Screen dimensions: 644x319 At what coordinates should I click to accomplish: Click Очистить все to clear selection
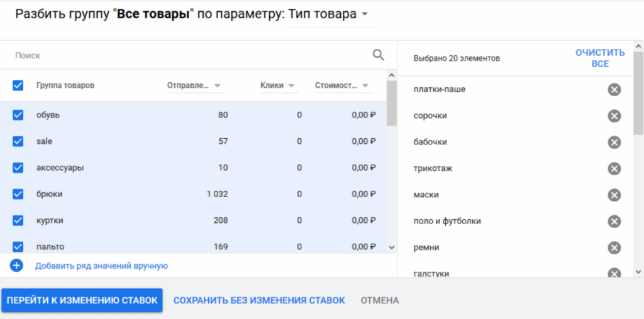click(x=600, y=58)
